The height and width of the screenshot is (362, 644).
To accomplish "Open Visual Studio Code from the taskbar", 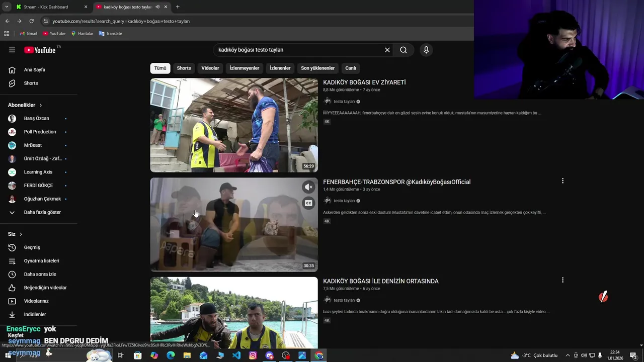I will tap(236, 355).
